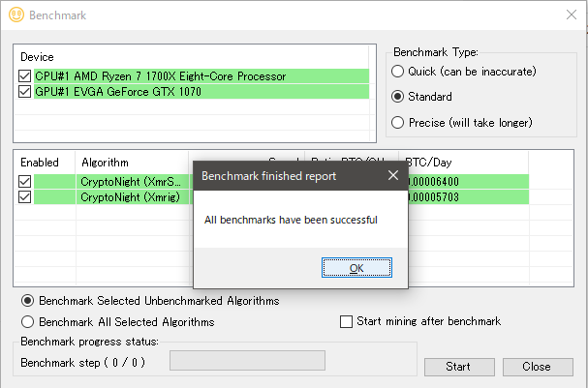
Task: Click the Start benchmark button
Action: pos(457,367)
